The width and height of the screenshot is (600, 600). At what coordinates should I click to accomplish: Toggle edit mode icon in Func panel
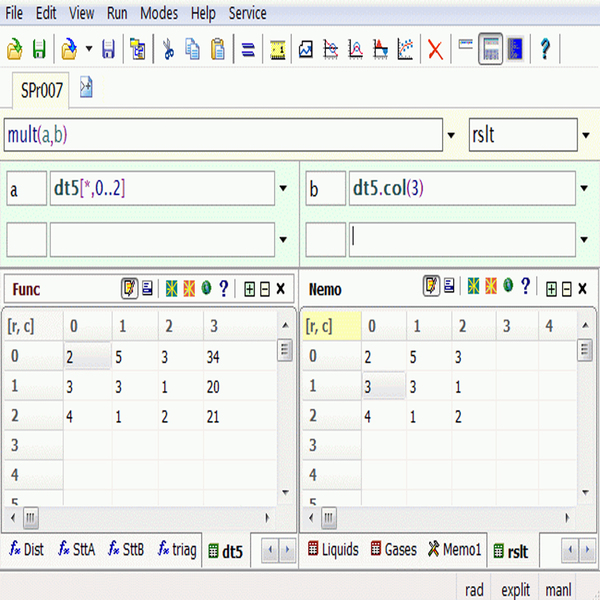129,289
